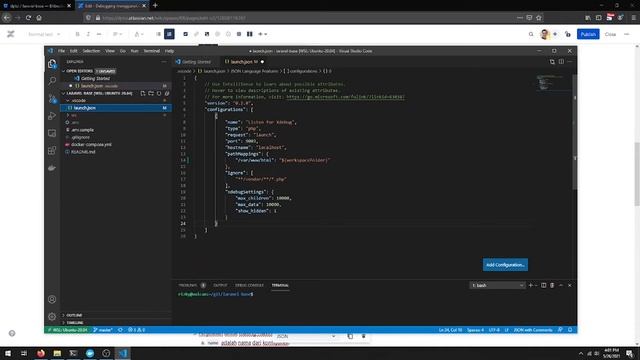Open the Selection menu in VS Code
Viewport: 640px width, 360px height.
91,51
